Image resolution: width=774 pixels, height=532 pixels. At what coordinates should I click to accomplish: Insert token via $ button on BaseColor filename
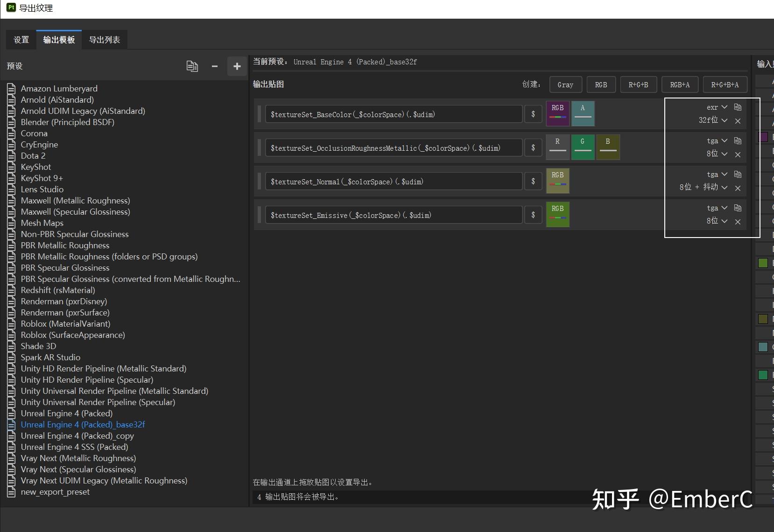tap(533, 114)
